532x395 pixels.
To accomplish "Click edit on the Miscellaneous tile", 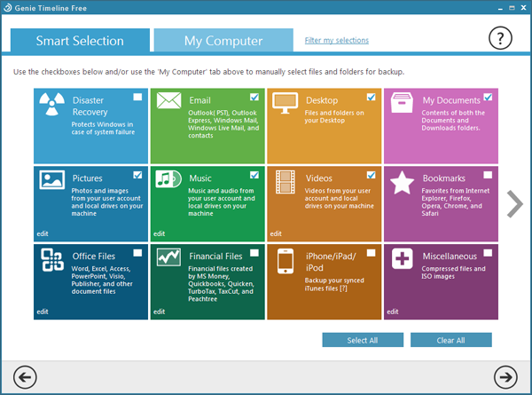I will [393, 312].
